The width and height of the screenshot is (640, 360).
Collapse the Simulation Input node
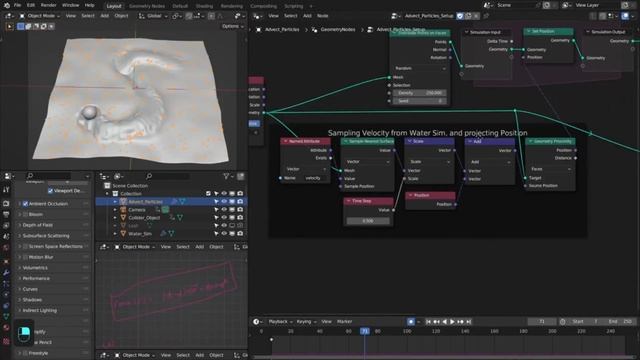point(467,32)
